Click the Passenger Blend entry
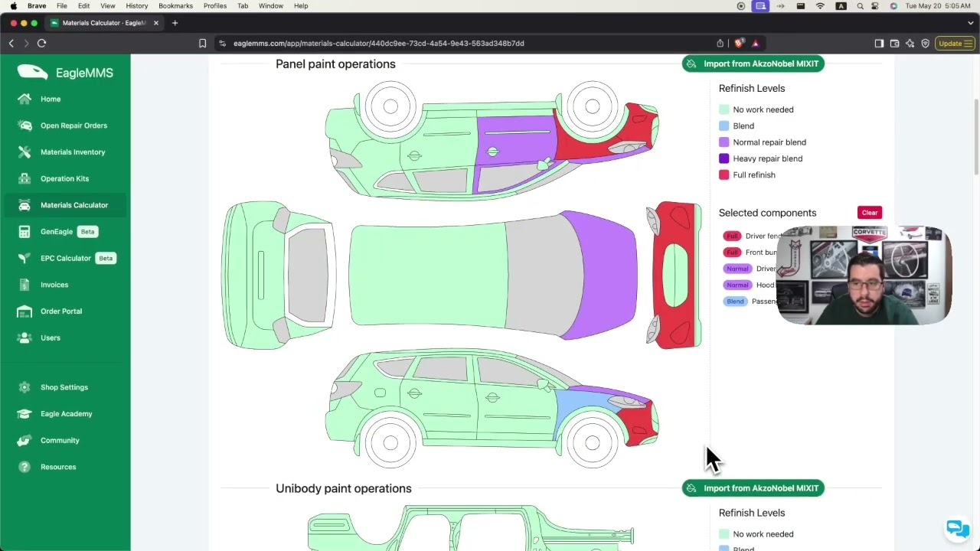980x551 pixels. (x=751, y=302)
